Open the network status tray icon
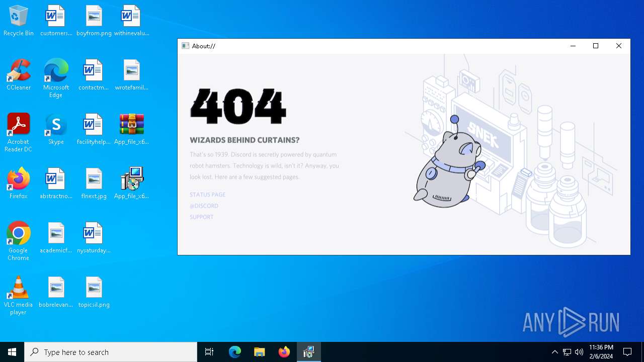Viewport: 644px width, 362px height. (567, 352)
